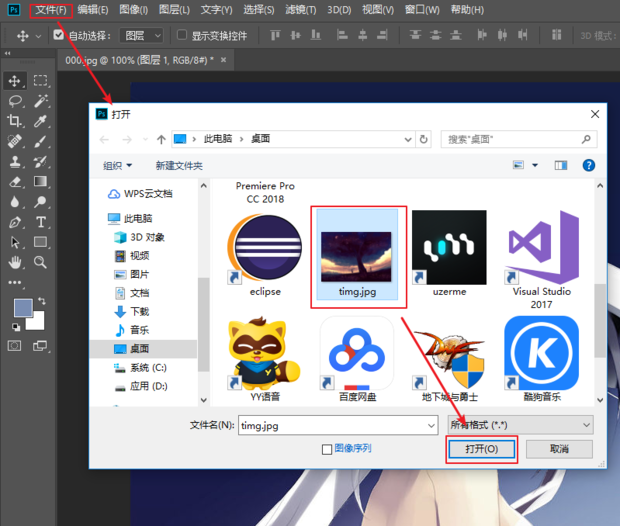This screenshot has width=620, height=526.
Task: Open the Layer menu
Action: click(174, 10)
